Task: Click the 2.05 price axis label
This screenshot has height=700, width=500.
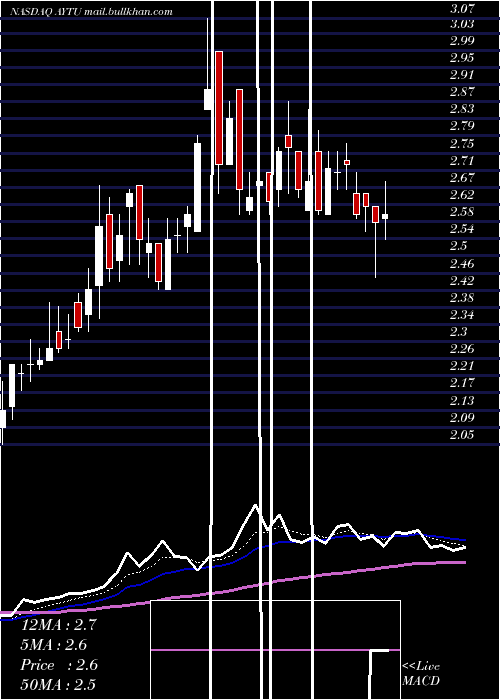Action: [462, 434]
